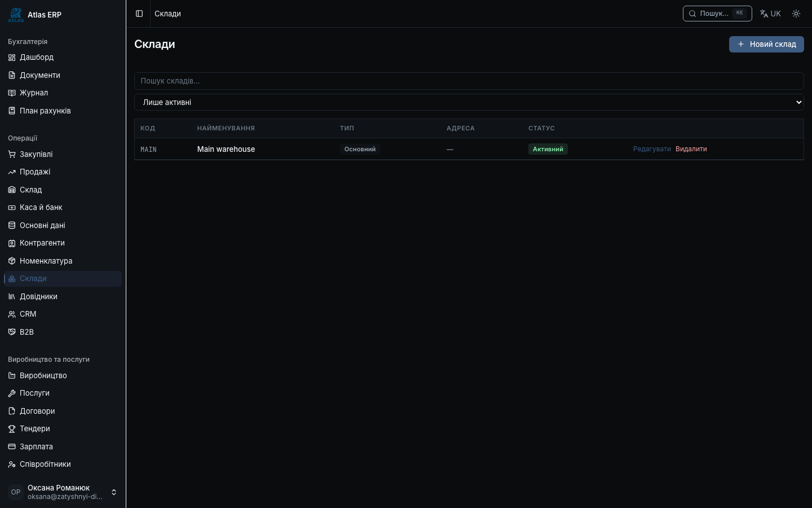The image size is (812, 508).
Task: Click the Main warehouse name cell
Action: coord(226,149)
